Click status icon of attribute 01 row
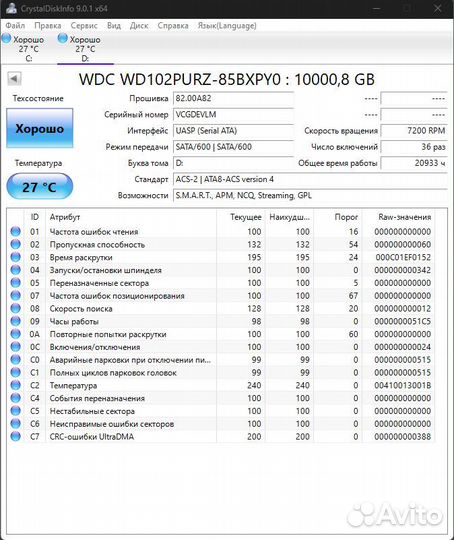 pyautogui.click(x=16, y=231)
